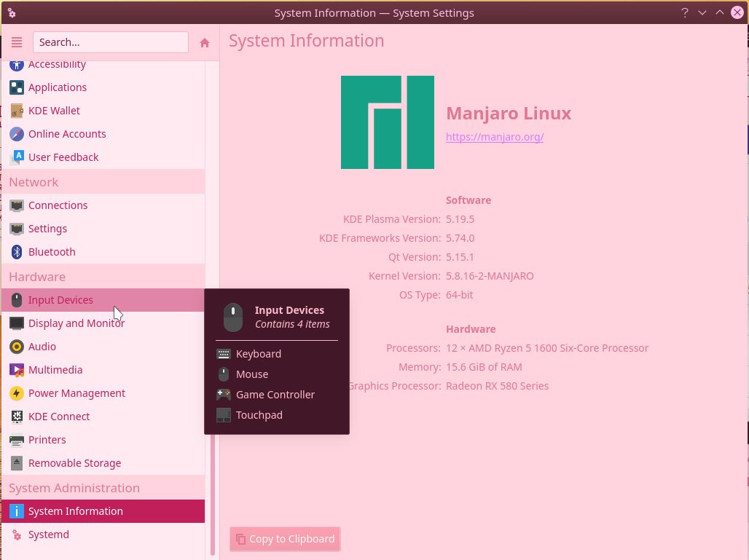Select Systemd in the sidebar

pyautogui.click(x=103, y=535)
